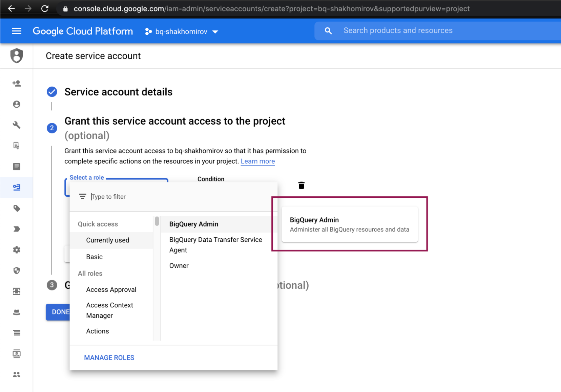Select the Owner role
This screenshot has width=561, height=392.
(x=179, y=266)
